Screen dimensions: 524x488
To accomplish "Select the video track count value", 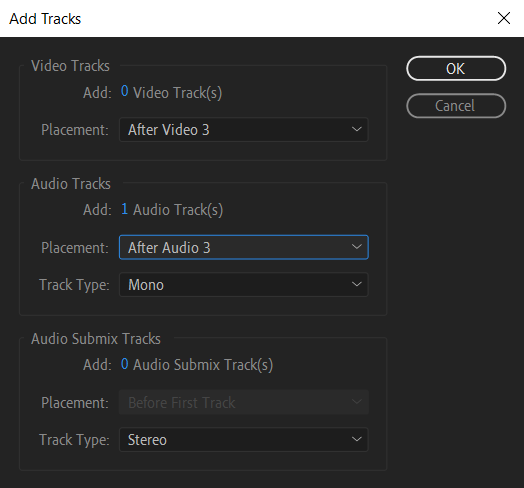I will coord(124,91).
